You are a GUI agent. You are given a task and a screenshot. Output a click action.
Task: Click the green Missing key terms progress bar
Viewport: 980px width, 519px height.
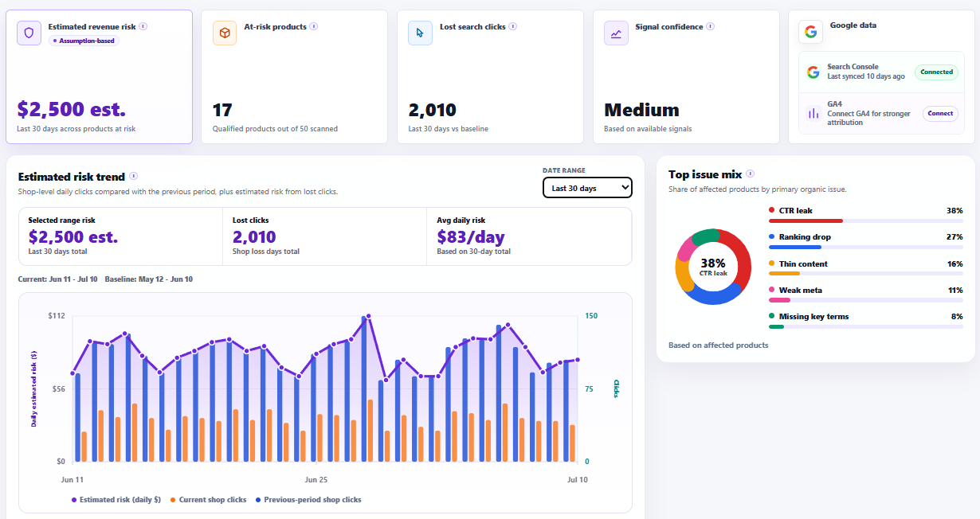click(776, 326)
